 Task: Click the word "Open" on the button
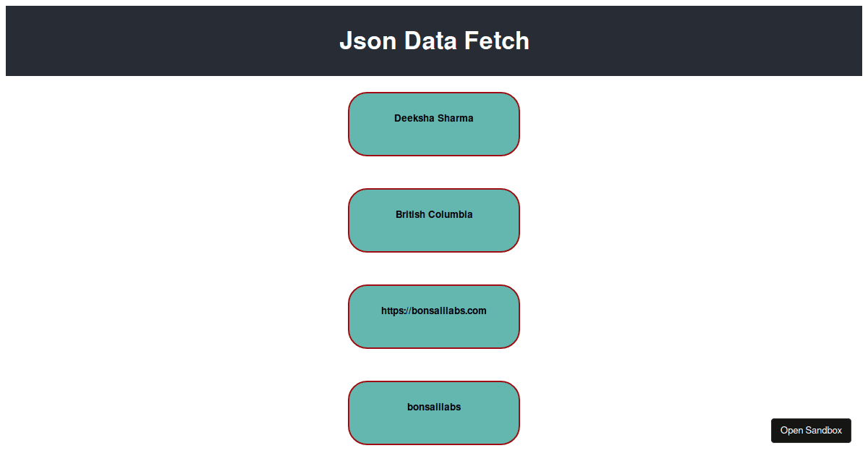point(792,431)
